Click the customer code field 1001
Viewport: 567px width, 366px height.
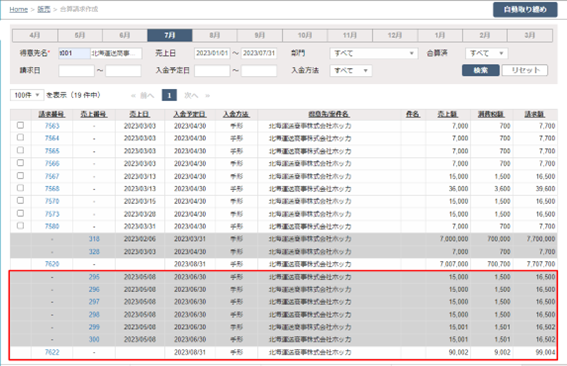pos(74,53)
